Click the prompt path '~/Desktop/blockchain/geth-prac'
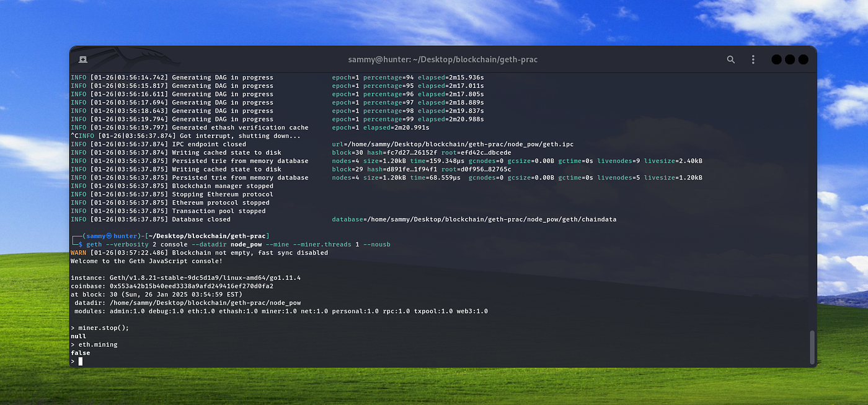 [207, 236]
